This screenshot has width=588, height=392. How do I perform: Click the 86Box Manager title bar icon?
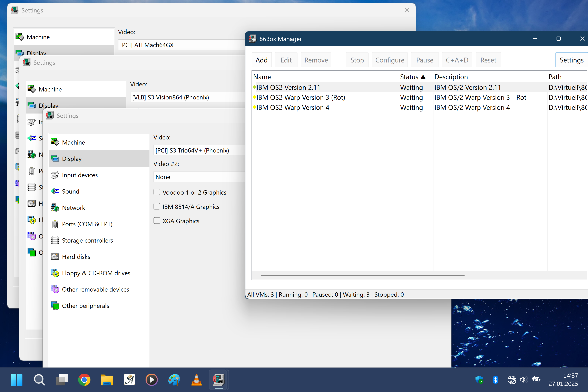[x=252, y=39]
